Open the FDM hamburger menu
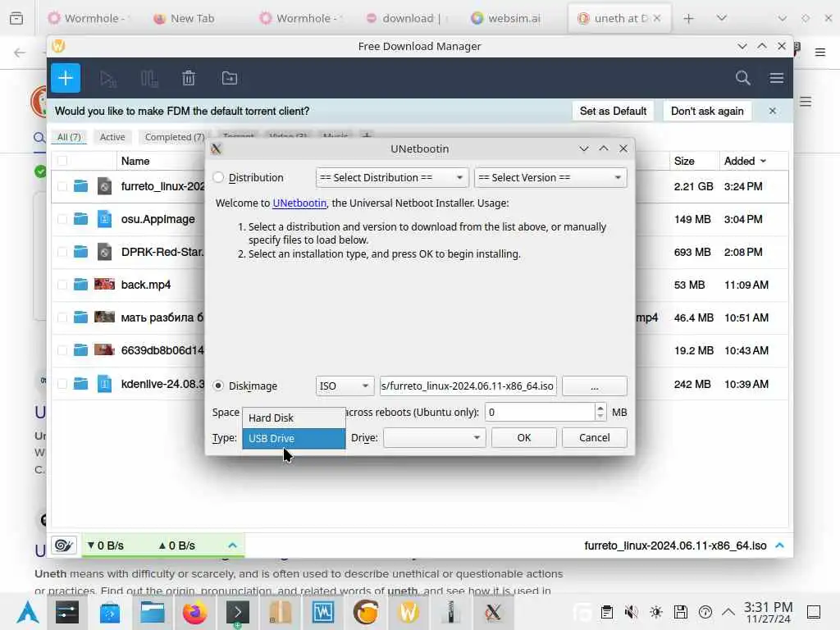Image resolution: width=840 pixels, height=630 pixels. point(776,78)
